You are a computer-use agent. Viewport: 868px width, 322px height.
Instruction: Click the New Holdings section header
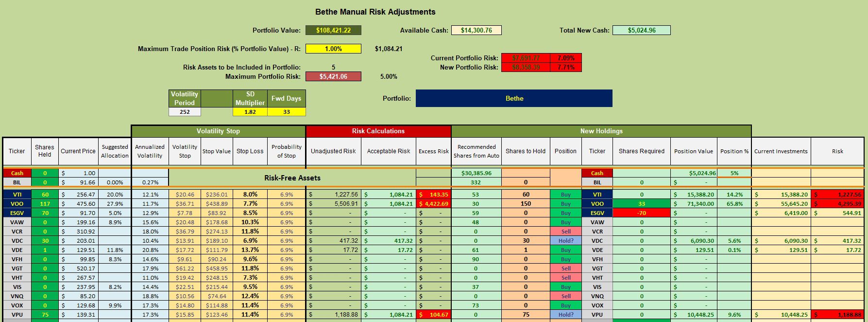pos(601,131)
